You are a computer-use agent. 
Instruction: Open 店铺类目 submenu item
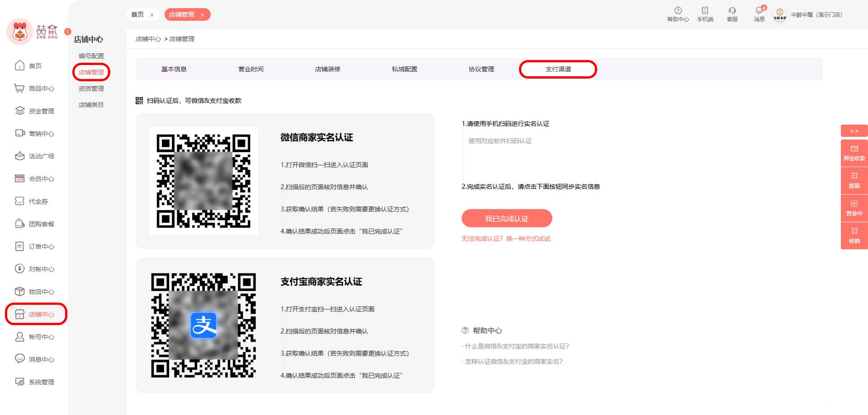tap(91, 105)
